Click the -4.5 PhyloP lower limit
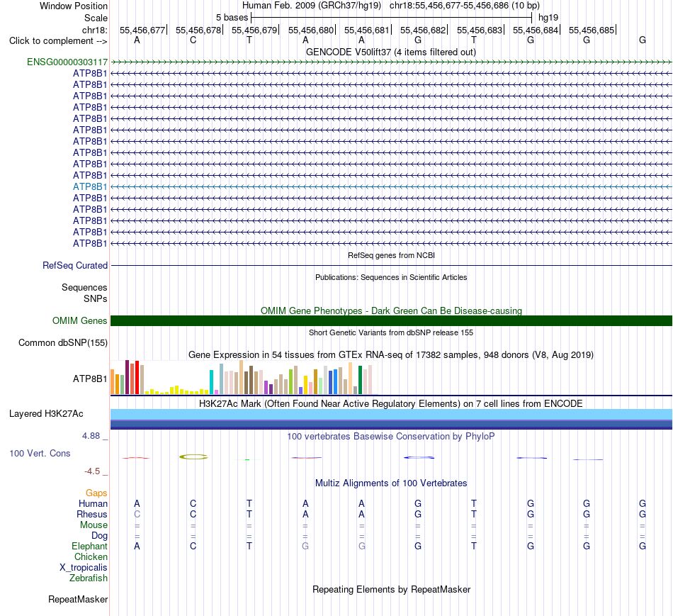 [92, 471]
